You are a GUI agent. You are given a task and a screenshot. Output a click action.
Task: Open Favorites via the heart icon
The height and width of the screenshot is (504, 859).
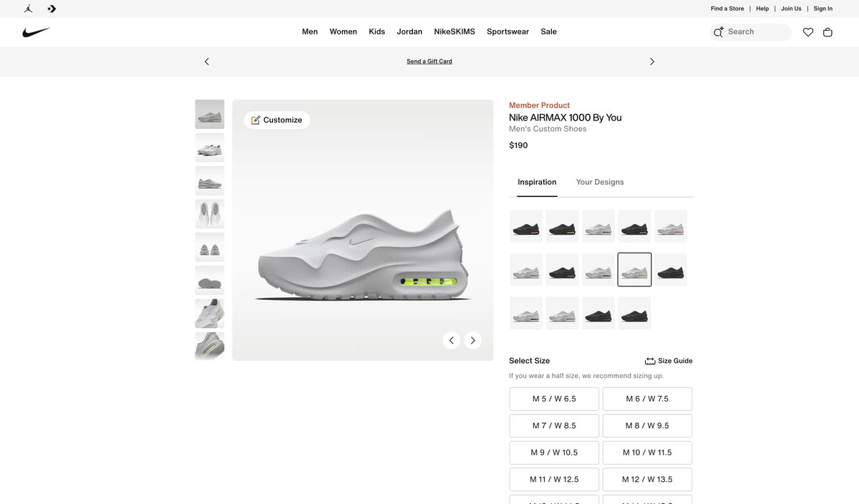[808, 32]
